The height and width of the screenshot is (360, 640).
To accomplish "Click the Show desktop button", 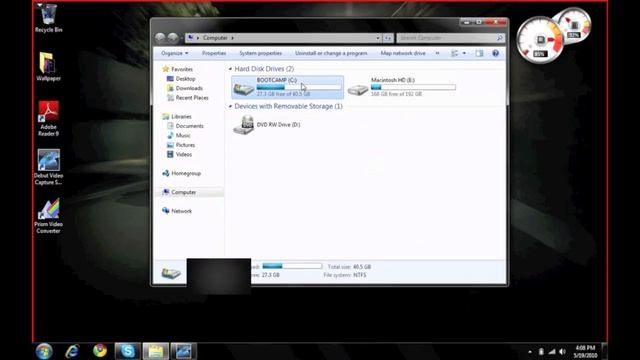I will click(x=604, y=351).
